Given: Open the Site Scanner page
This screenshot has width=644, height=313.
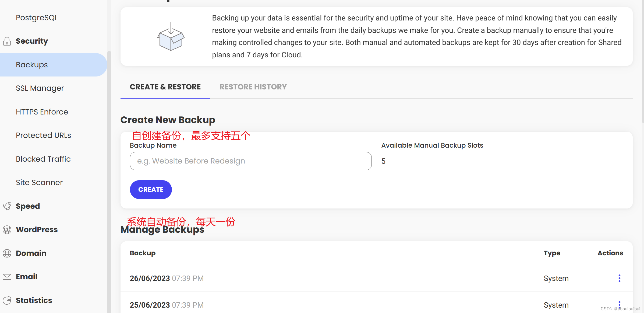Looking at the screenshot, I should [x=39, y=182].
